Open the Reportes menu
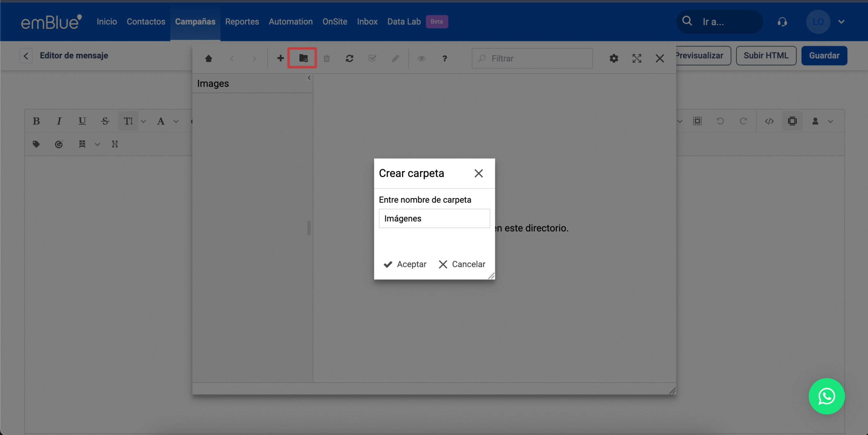Viewport: 868px width, 435px height. pos(242,22)
